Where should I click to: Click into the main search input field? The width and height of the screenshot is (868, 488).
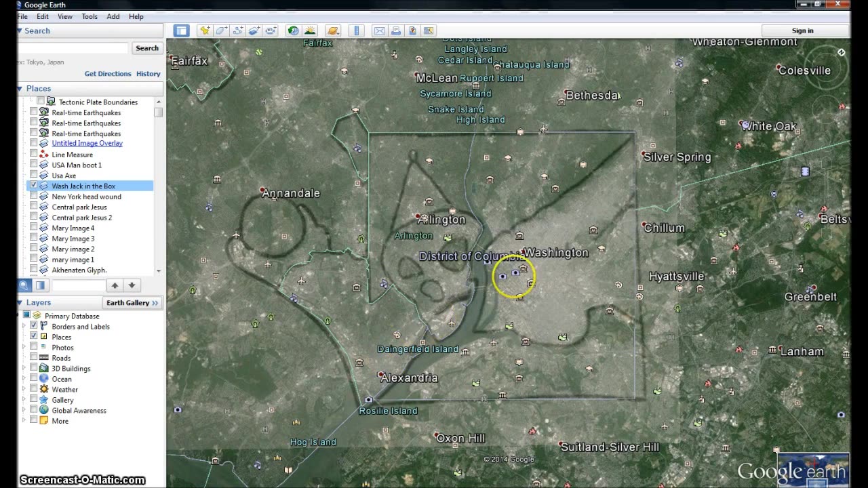[x=73, y=48]
